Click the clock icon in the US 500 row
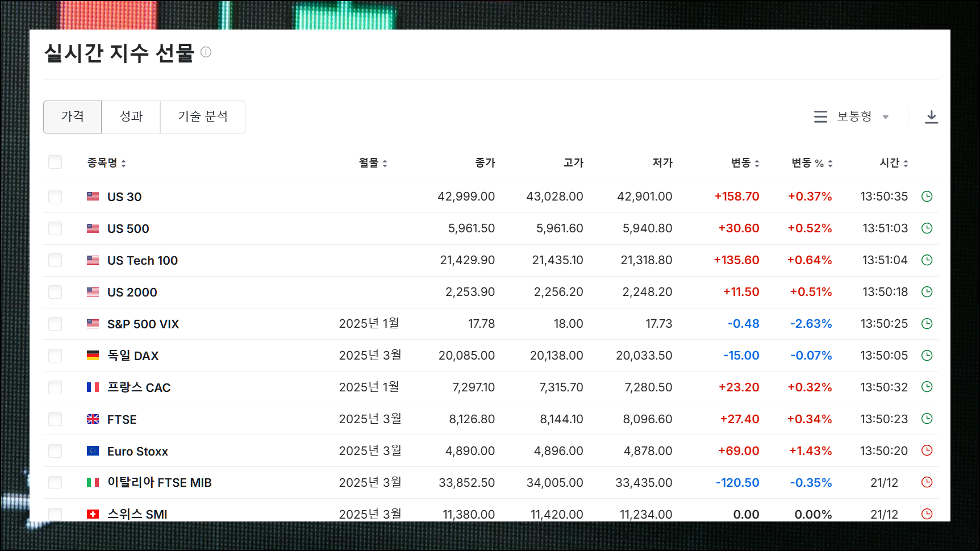980x551 pixels. [x=927, y=228]
